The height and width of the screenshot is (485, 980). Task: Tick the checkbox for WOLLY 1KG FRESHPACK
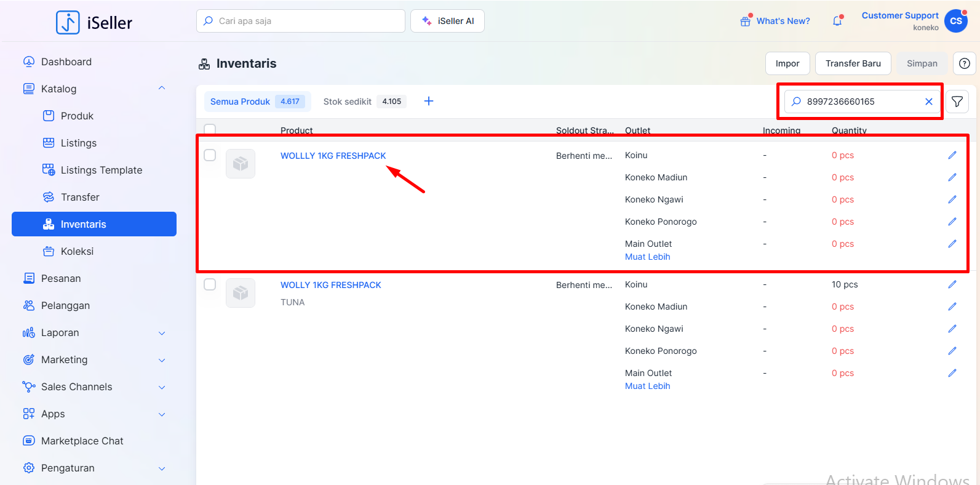pos(210,284)
